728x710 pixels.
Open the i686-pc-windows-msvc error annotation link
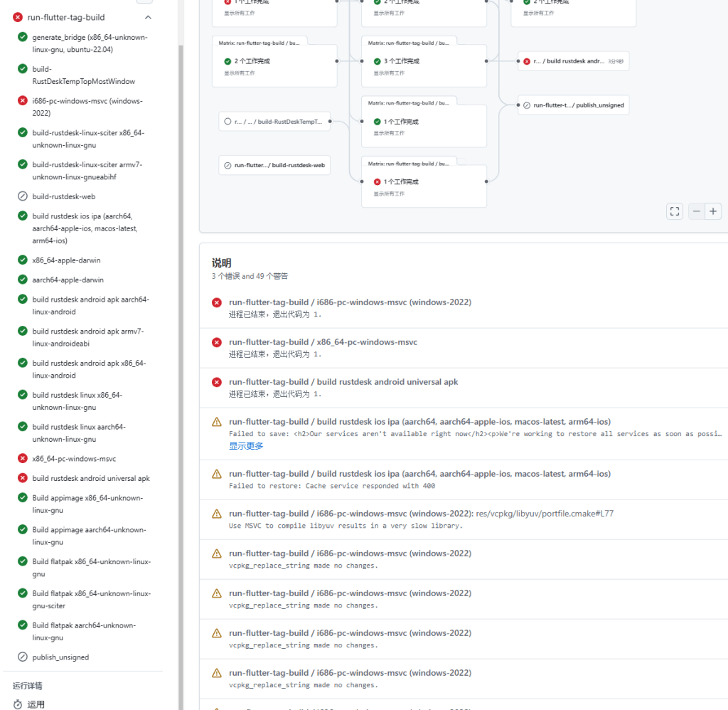tap(350, 302)
